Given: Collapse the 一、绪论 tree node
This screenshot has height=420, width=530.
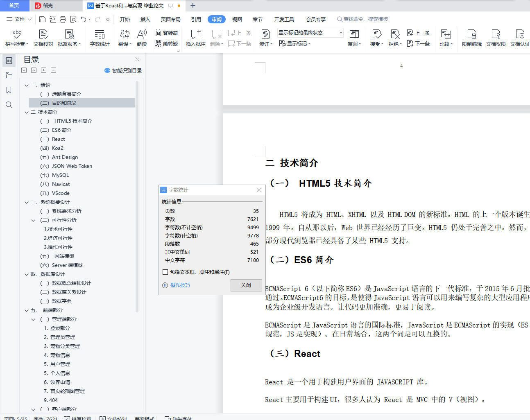Looking at the screenshot, I should click(x=27, y=85).
